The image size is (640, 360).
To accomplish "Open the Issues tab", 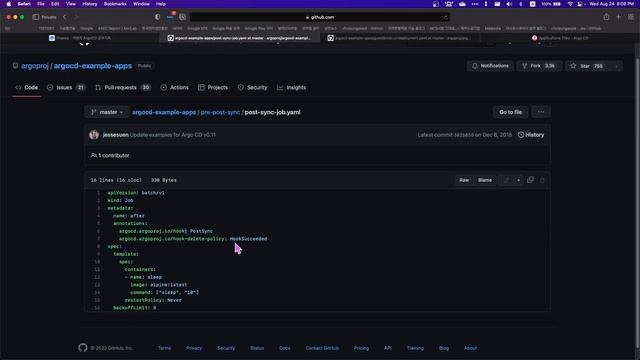I will pos(66,87).
